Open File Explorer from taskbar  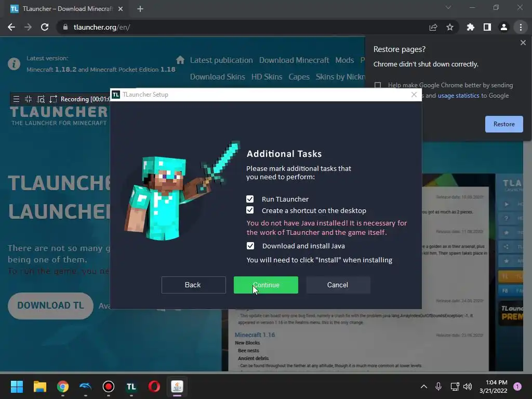[39, 387]
